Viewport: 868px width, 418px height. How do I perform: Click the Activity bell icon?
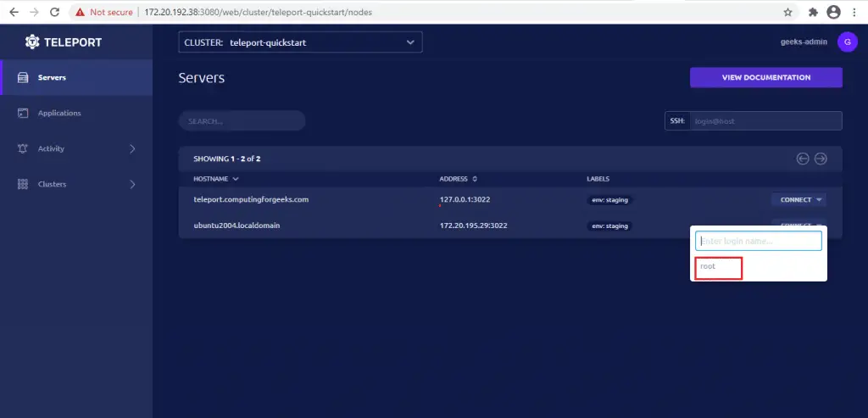(23, 148)
